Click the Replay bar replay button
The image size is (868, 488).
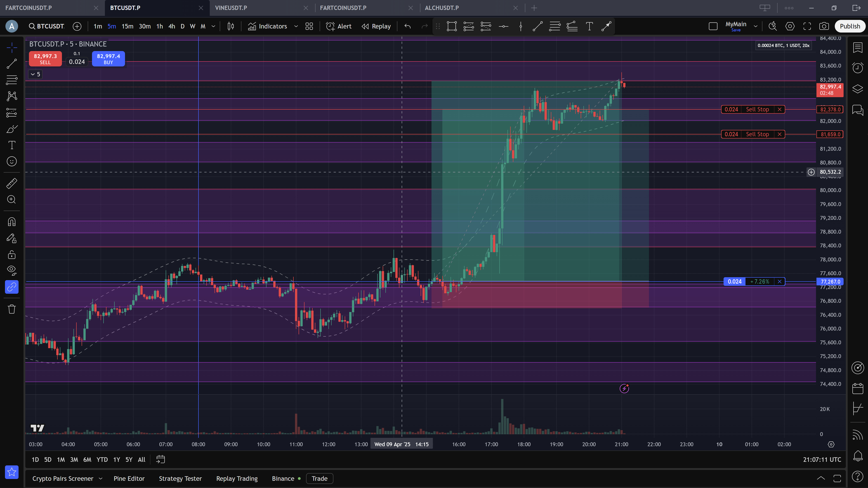tap(376, 26)
